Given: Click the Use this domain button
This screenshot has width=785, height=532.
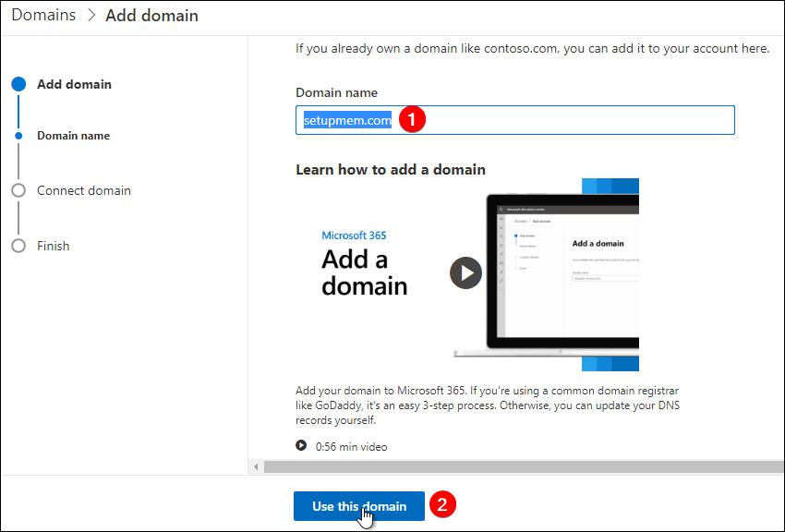Looking at the screenshot, I should 359,506.
